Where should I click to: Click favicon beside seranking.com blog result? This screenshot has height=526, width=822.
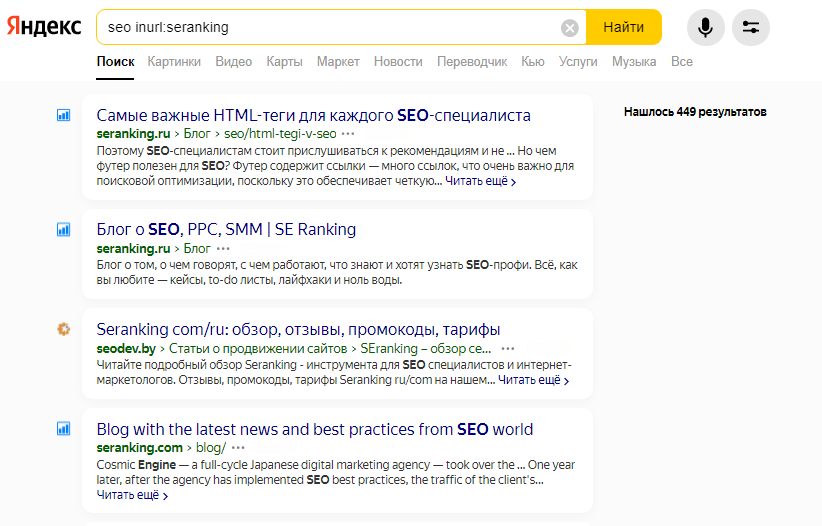pos(63,429)
